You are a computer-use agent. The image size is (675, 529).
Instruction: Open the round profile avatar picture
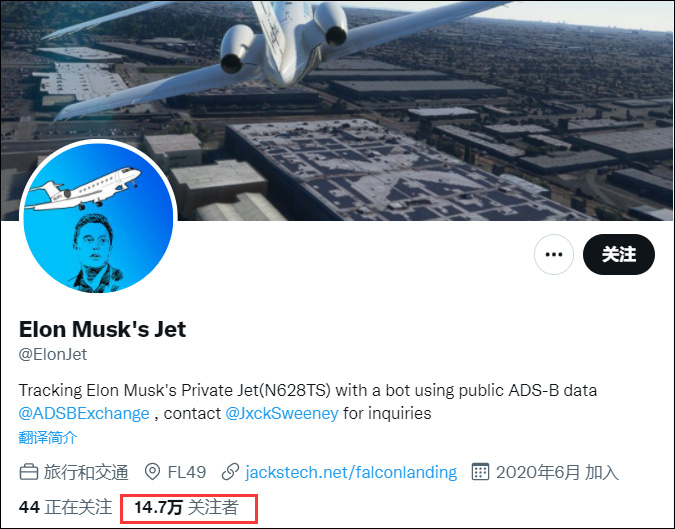98,217
